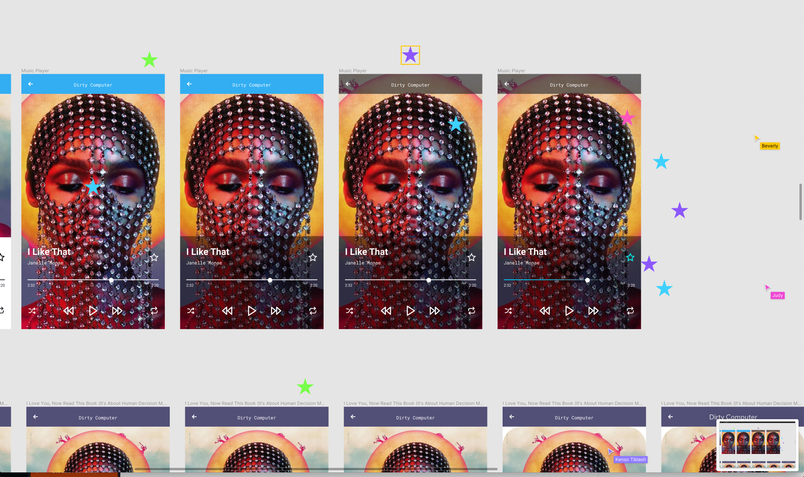
Task: Click back arrow in first blue-header Music Player frame
Action: [31, 84]
